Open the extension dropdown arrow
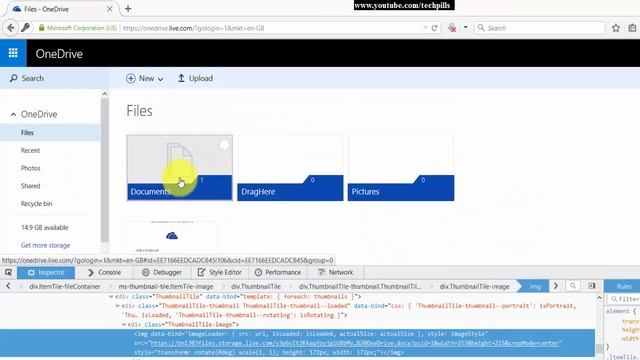 pos(465,28)
